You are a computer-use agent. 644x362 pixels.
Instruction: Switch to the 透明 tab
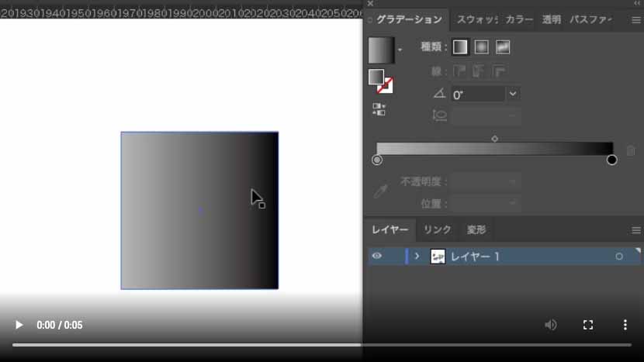pos(551,19)
